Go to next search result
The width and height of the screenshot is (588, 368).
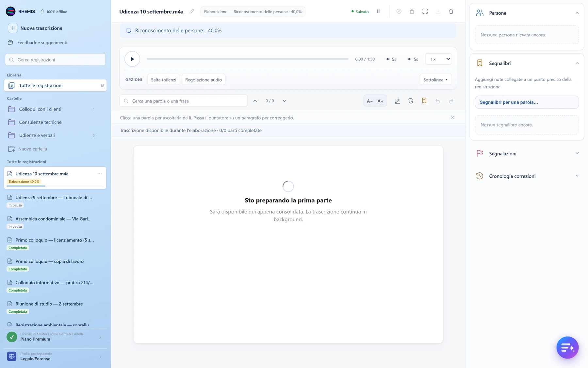pos(285,101)
